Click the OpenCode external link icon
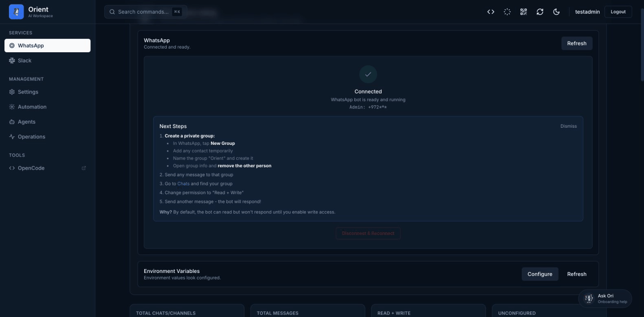This screenshot has width=644, height=317. [x=84, y=168]
